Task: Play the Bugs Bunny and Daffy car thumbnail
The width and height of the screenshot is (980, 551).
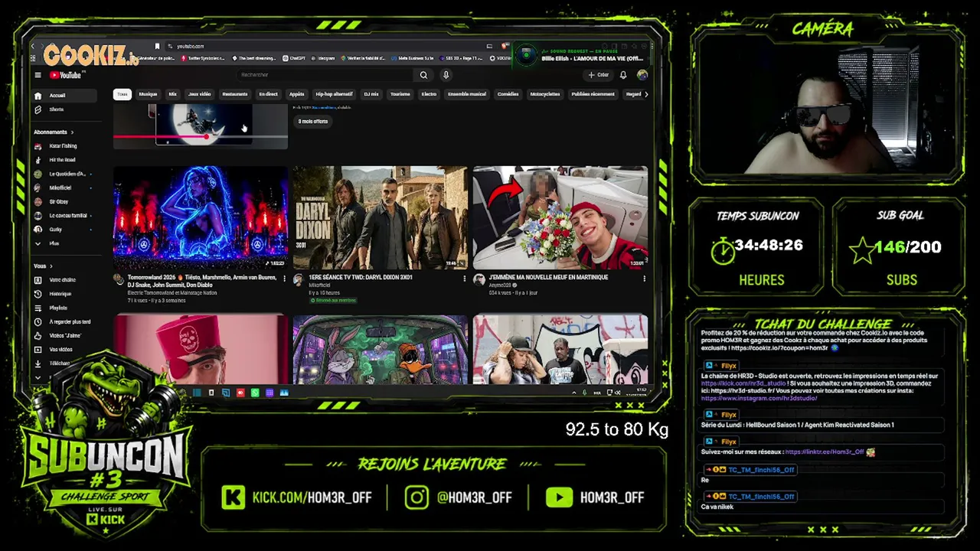Action: pyautogui.click(x=380, y=349)
